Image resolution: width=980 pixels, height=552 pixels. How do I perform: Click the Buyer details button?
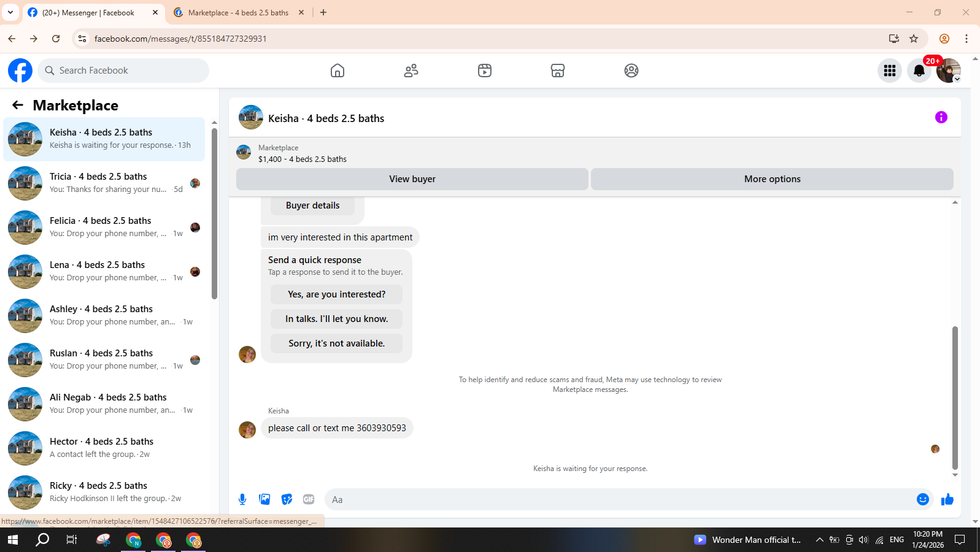coord(312,205)
